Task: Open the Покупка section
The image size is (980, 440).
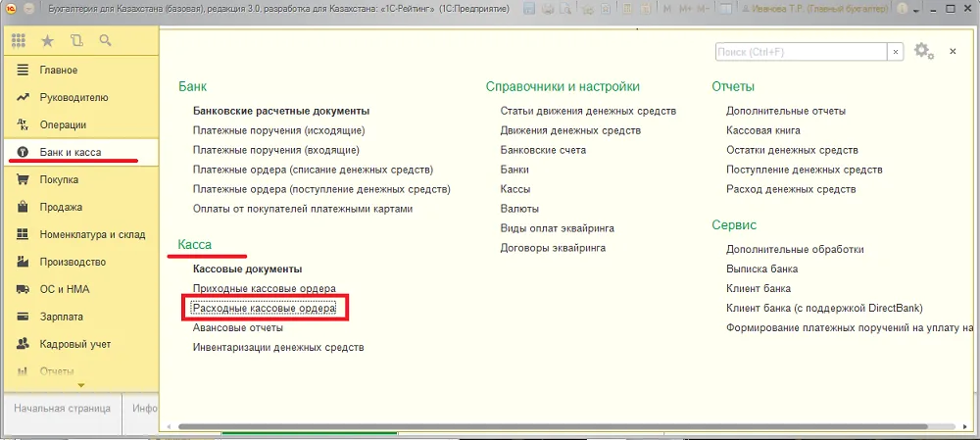Action: [x=79, y=179]
